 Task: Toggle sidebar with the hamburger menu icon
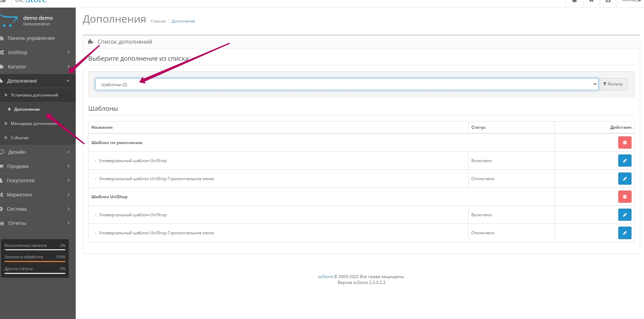3,1
